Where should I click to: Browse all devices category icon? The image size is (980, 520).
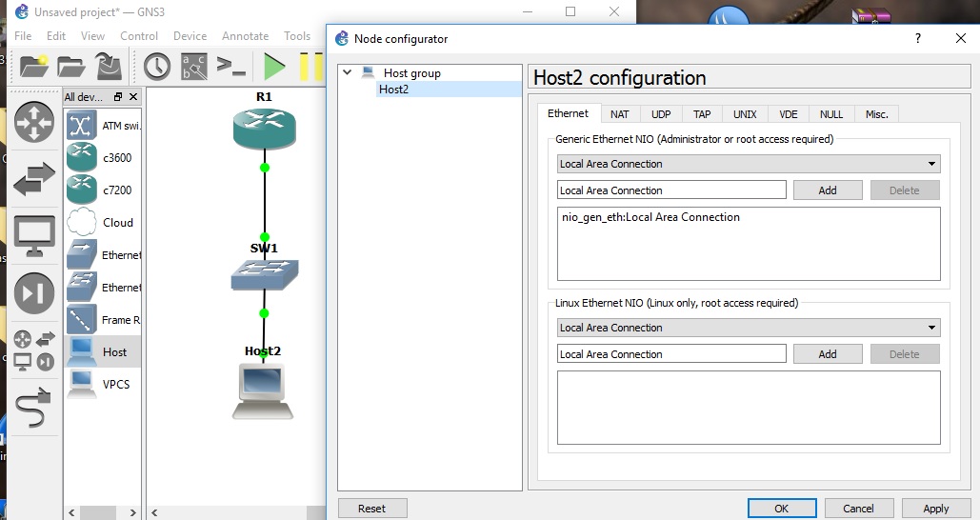34,350
